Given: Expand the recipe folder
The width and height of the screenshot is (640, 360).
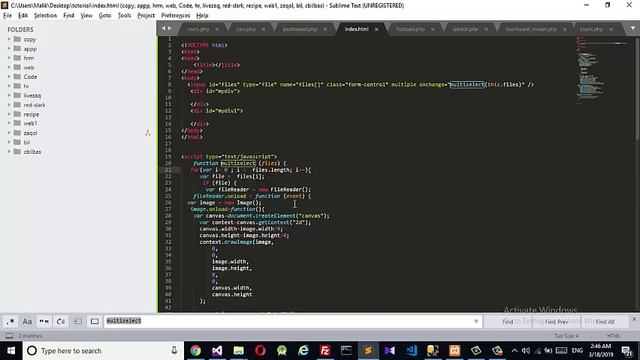Looking at the screenshot, I should click(x=9, y=114).
